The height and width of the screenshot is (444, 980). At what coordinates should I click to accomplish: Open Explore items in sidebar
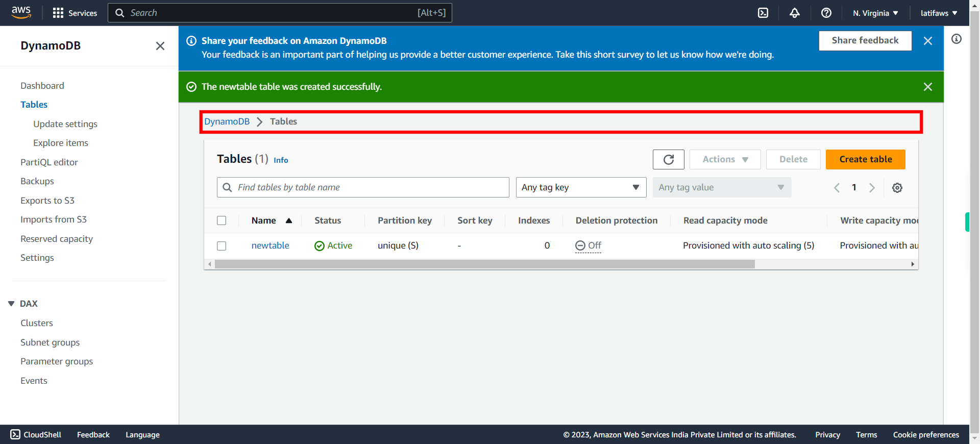pos(61,143)
